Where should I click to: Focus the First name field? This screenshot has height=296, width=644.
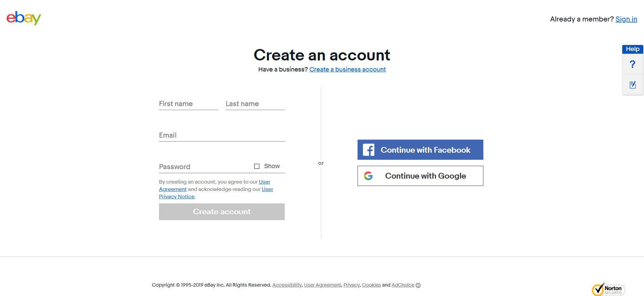(188, 104)
